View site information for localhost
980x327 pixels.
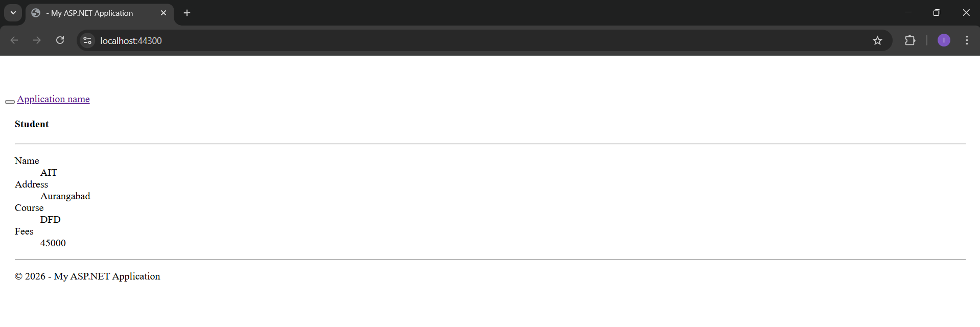pos(87,40)
